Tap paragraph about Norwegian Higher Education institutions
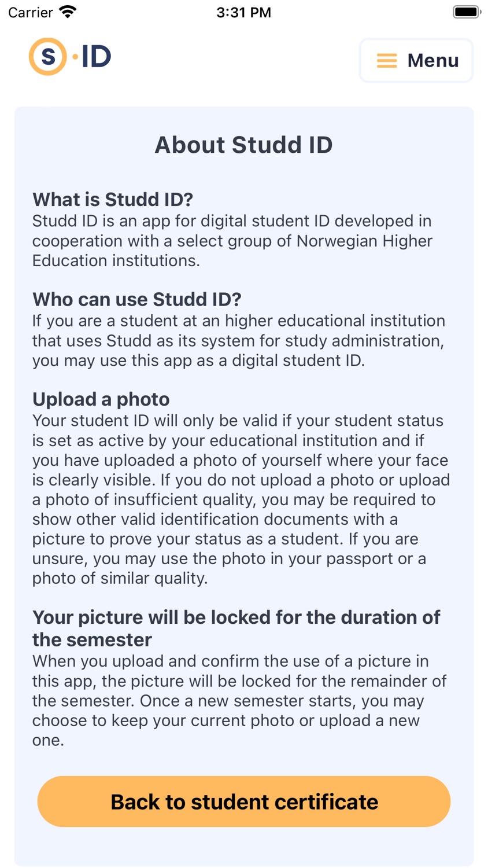 click(x=232, y=241)
